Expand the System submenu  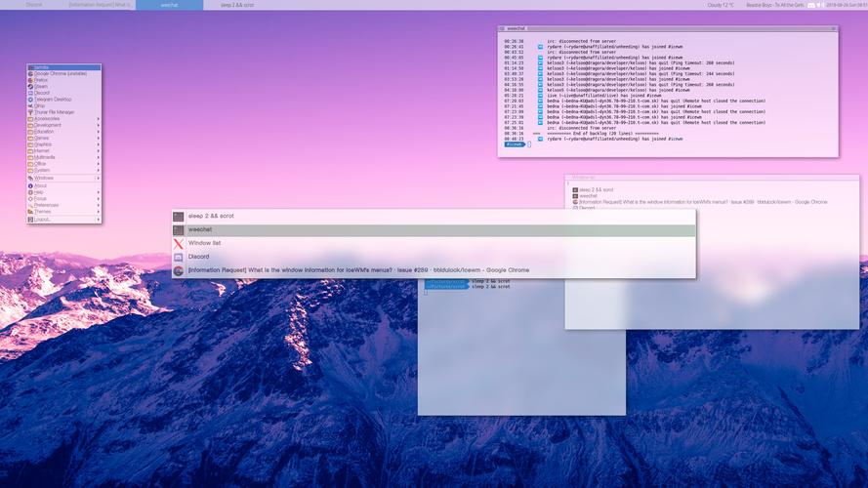point(63,171)
